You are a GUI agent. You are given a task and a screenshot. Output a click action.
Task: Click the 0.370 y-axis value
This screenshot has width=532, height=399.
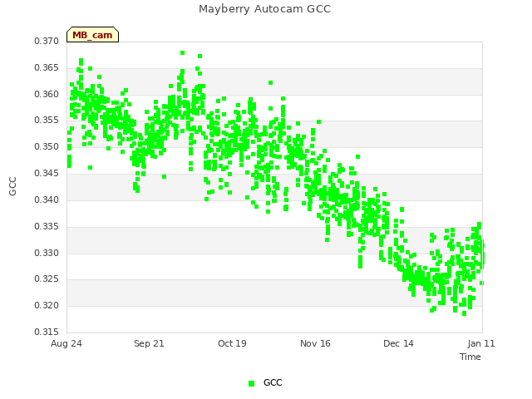[47, 41]
